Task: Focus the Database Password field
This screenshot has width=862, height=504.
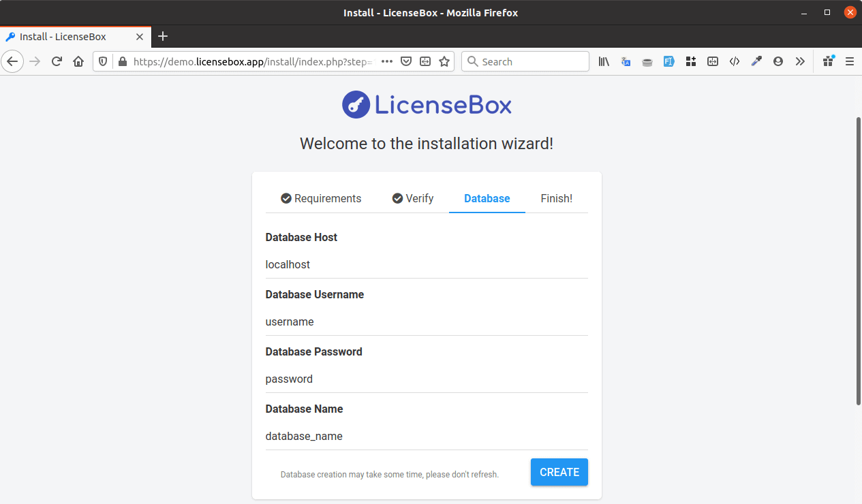Action: tap(426, 379)
